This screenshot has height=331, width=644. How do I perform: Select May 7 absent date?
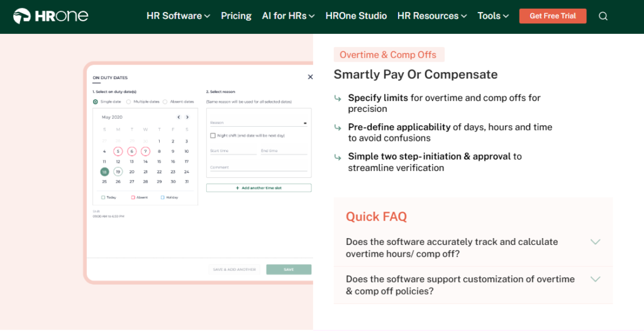[x=145, y=151]
